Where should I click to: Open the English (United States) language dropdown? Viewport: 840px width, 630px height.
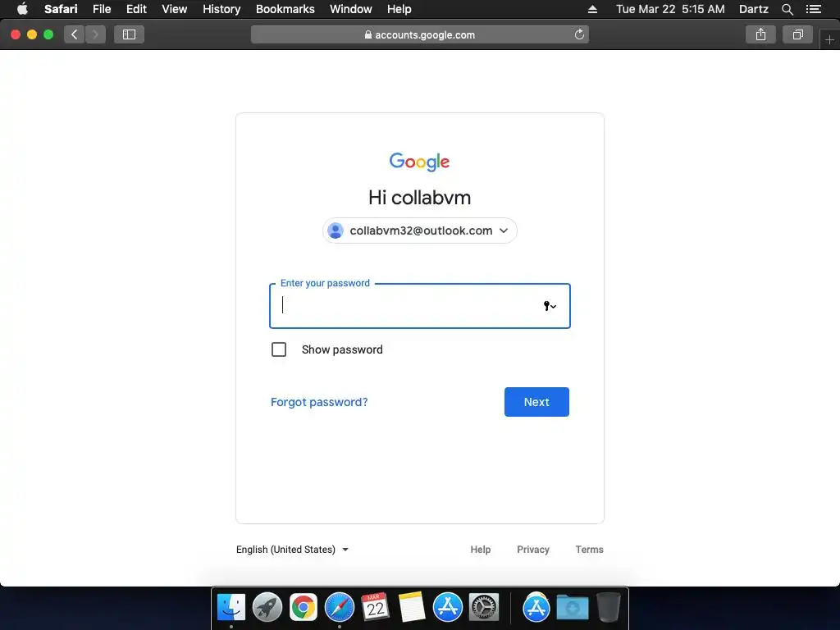click(293, 550)
